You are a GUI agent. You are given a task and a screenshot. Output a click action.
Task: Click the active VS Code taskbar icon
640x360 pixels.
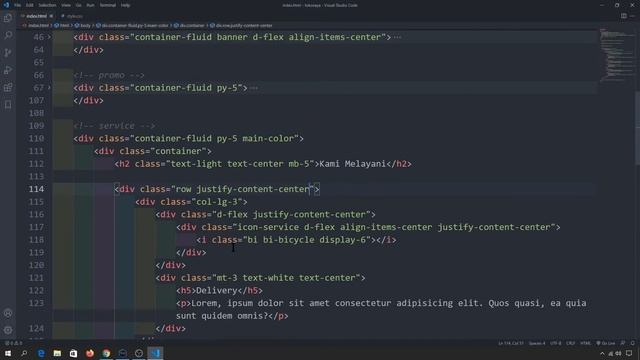(155, 353)
